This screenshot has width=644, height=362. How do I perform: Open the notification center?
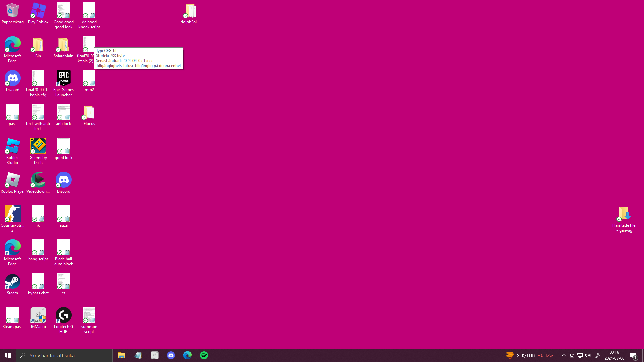[x=634, y=355]
